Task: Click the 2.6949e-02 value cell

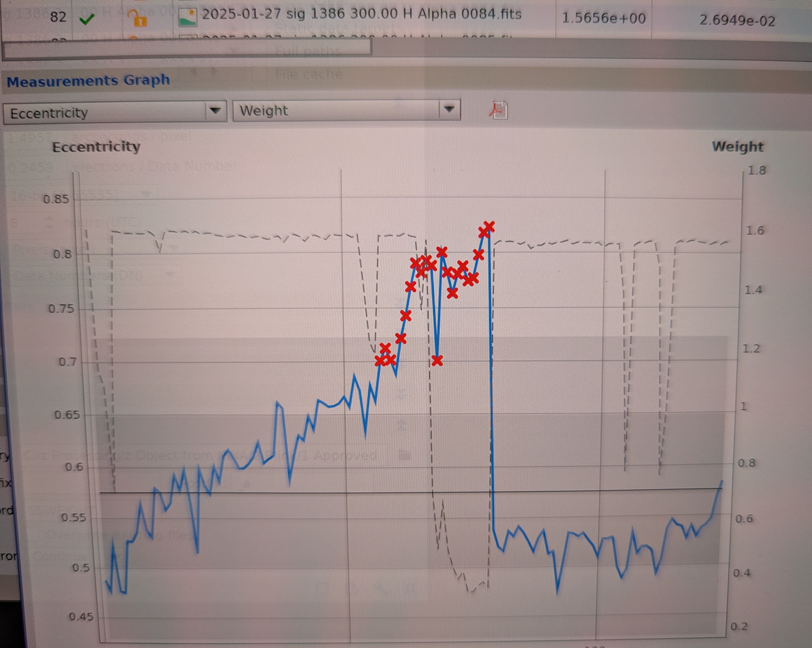Action: 737,20
